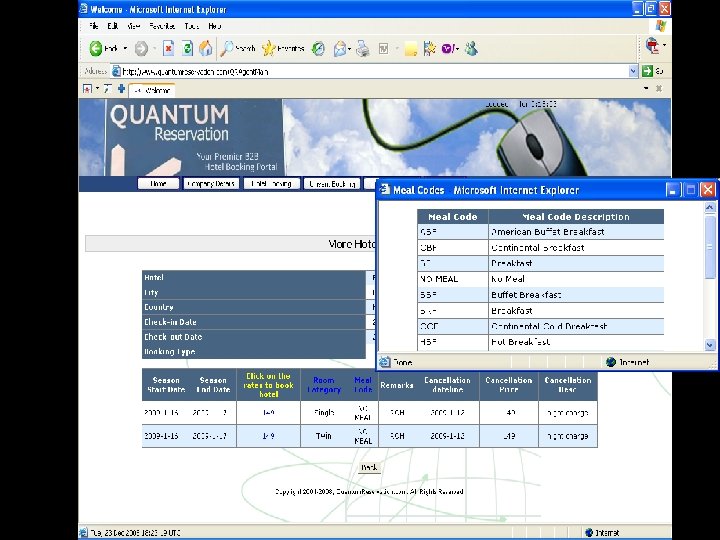The width and height of the screenshot is (720, 540).
Task: Click the Back button below rates table
Action: click(369, 467)
